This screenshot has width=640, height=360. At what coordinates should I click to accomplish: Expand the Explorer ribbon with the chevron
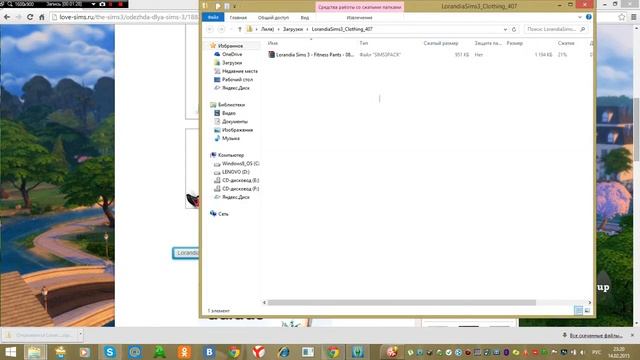coord(580,17)
